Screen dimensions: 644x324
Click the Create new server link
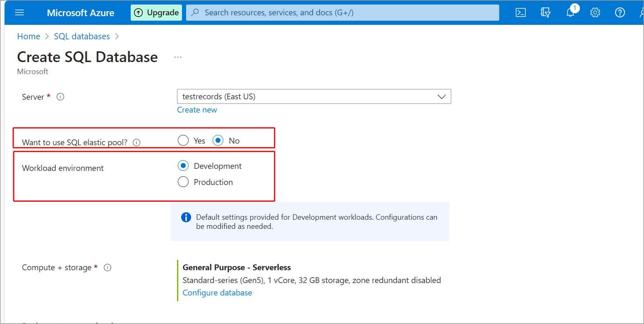pyautogui.click(x=197, y=110)
